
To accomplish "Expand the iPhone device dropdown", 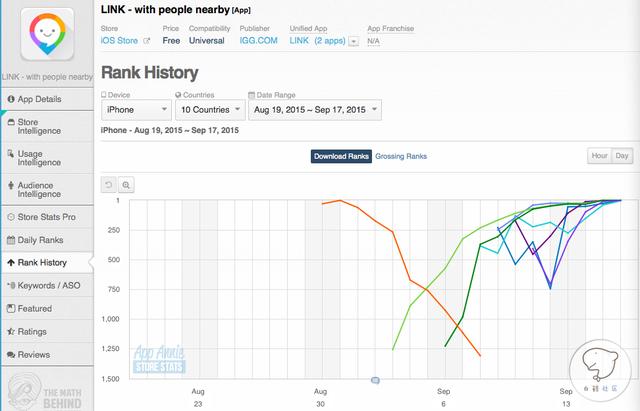I will 136,109.
